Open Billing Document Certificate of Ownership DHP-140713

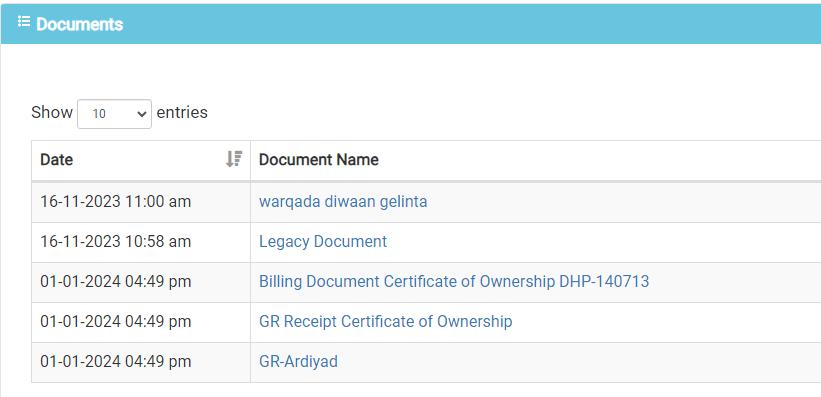[x=454, y=282]
